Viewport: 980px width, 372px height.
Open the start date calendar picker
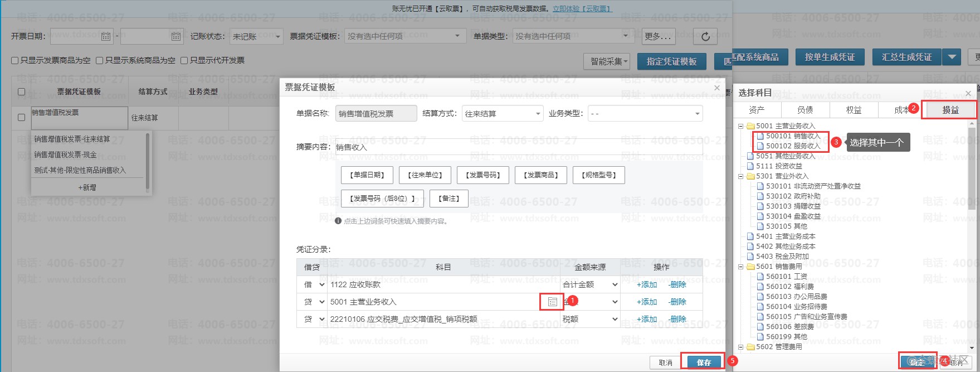pyautogui.click(x=106, y=36)
